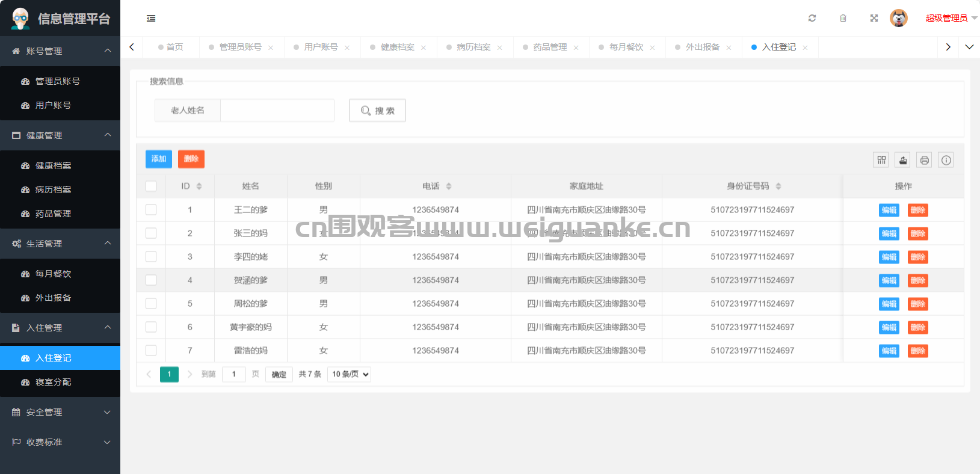The height and width of the screenshot is (474, 980).
Task: Close the 入住登记 tab
Action: coord(806,48)
